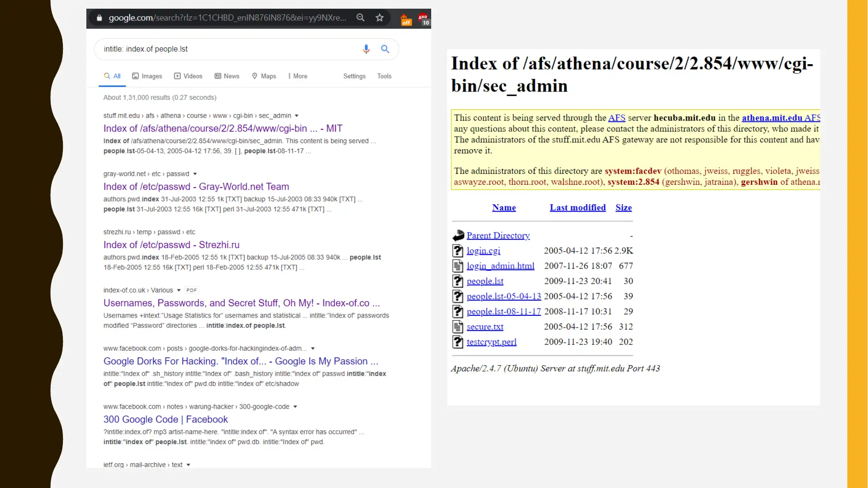This screenshot has width=868, height=488.
Task: Click the AFS link in notice
Action: coord(616,118)
